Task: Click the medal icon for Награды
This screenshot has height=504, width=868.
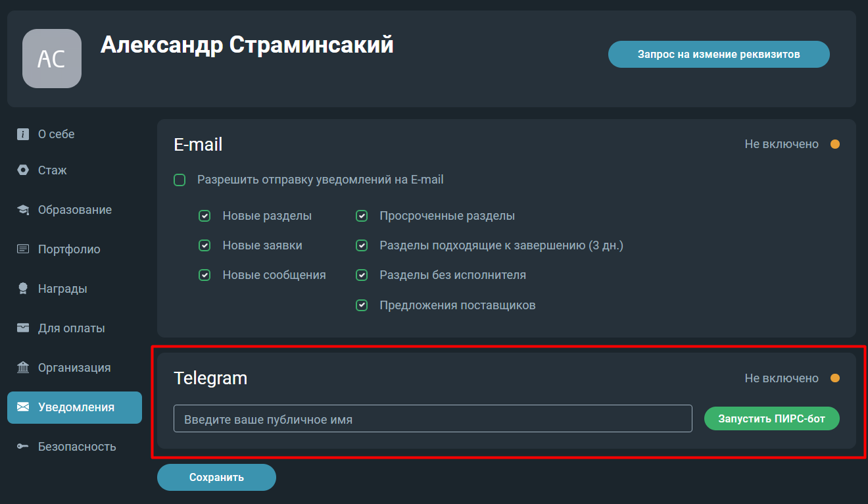Action: (x=23, y=289)
